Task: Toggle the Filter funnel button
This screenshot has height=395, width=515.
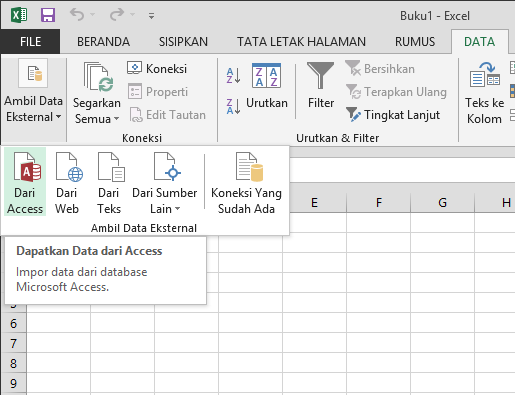Action: [x=321, y=86]
